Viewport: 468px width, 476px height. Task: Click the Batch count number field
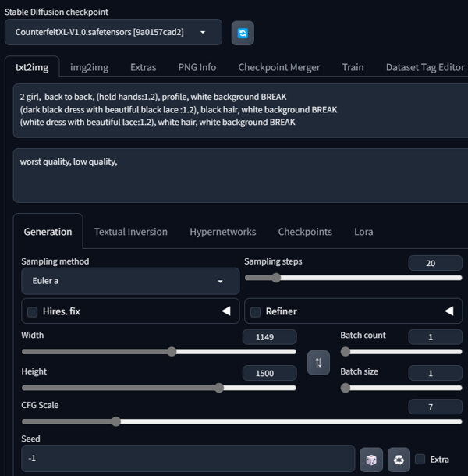click(435, 337)
